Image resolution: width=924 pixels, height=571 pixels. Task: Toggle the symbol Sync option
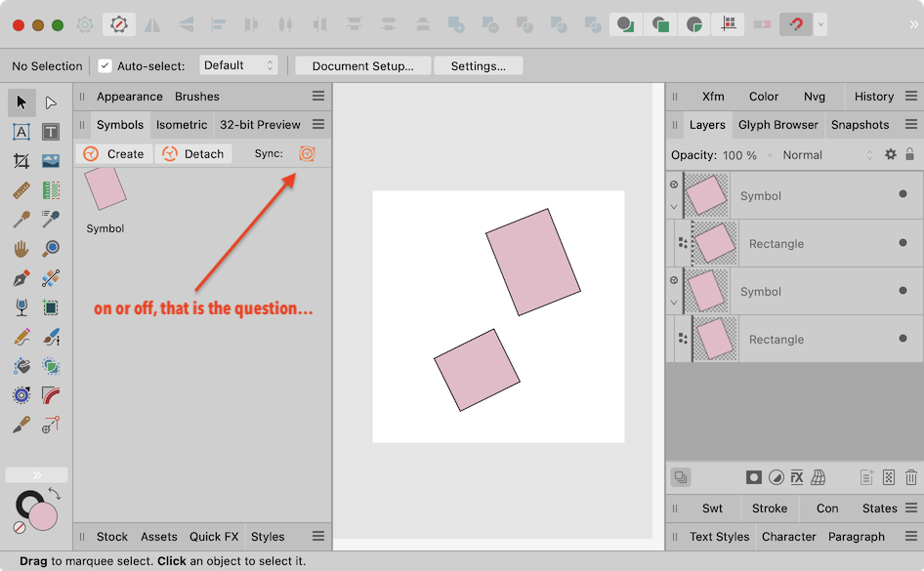pyautogui.click(x=307, y=153)
